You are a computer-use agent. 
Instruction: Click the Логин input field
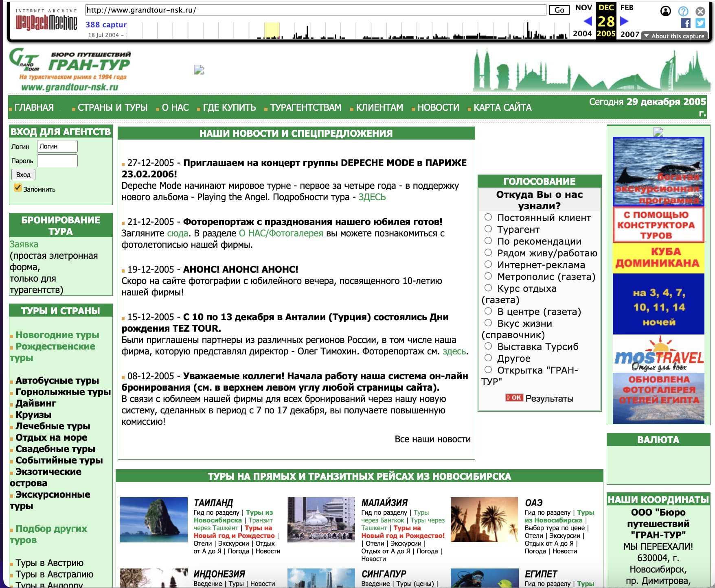[57, 146]
